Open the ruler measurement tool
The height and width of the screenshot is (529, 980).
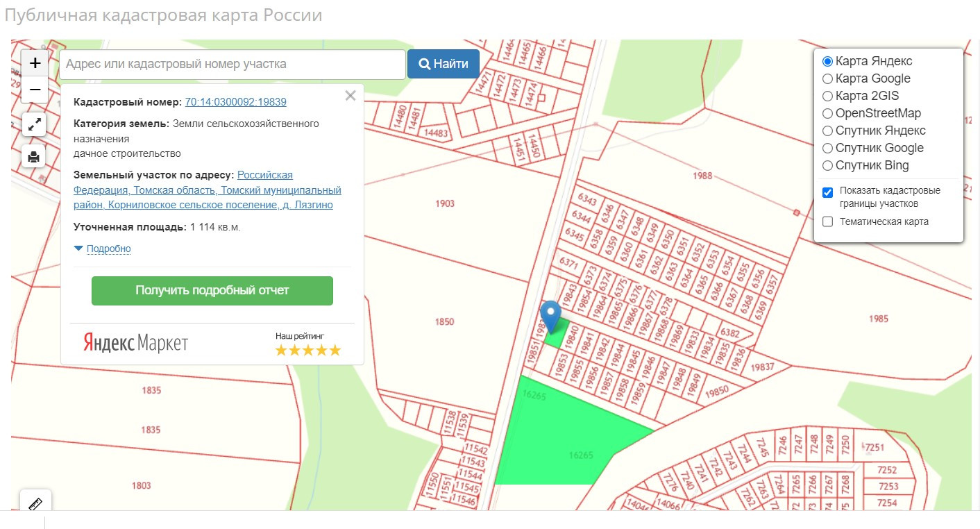point(35,503)
